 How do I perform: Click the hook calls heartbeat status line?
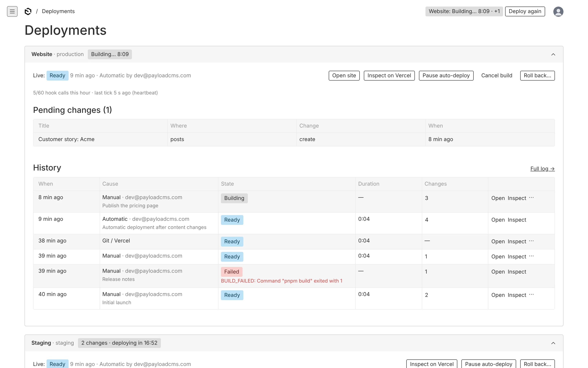[x=95, y=93]
